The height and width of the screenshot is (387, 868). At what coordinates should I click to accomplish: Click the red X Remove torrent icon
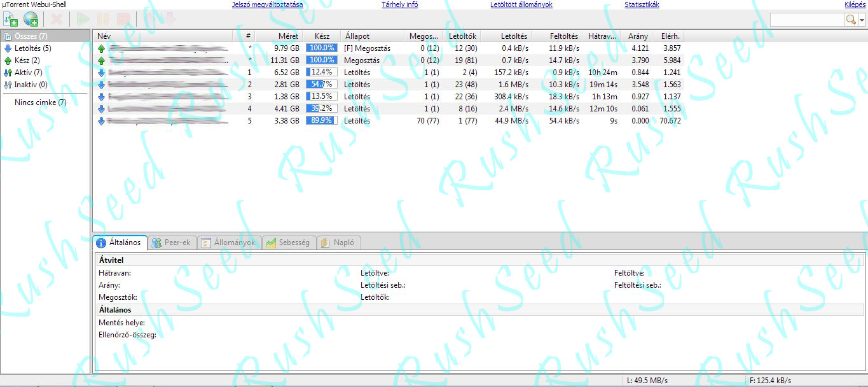point(56,20)
